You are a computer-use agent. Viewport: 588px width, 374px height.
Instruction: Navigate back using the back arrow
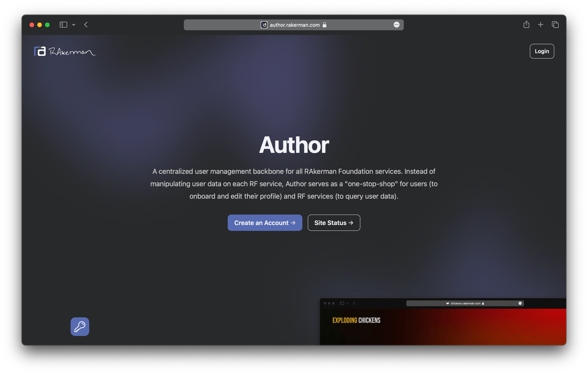(x=86, y=25)
